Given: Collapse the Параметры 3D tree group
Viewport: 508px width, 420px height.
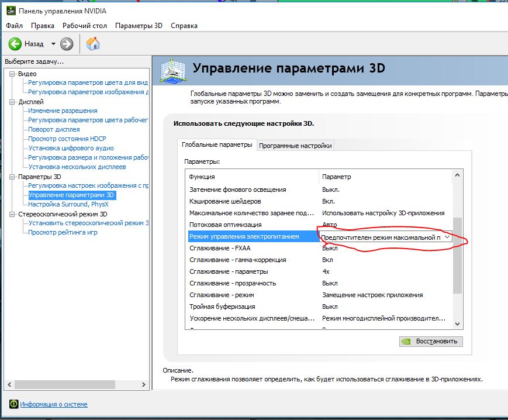Looking at the screenshot, I should tap(12, 177).
